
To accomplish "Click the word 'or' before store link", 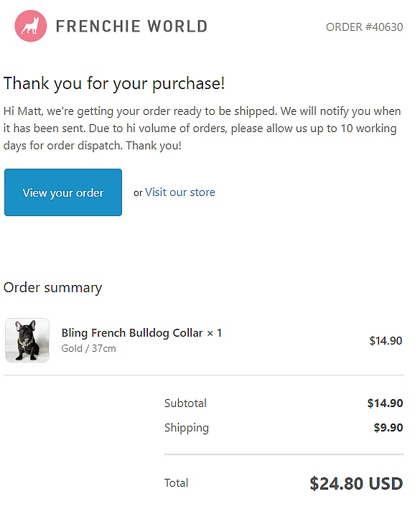I will (x=138, y=192).
